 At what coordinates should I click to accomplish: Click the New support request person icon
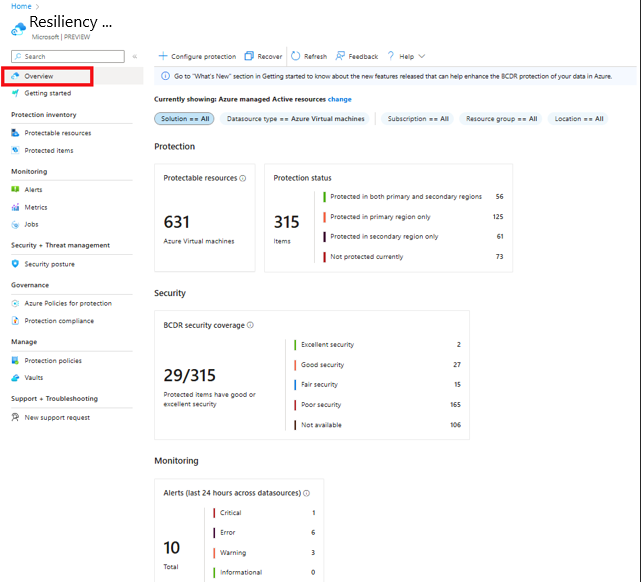15,417
